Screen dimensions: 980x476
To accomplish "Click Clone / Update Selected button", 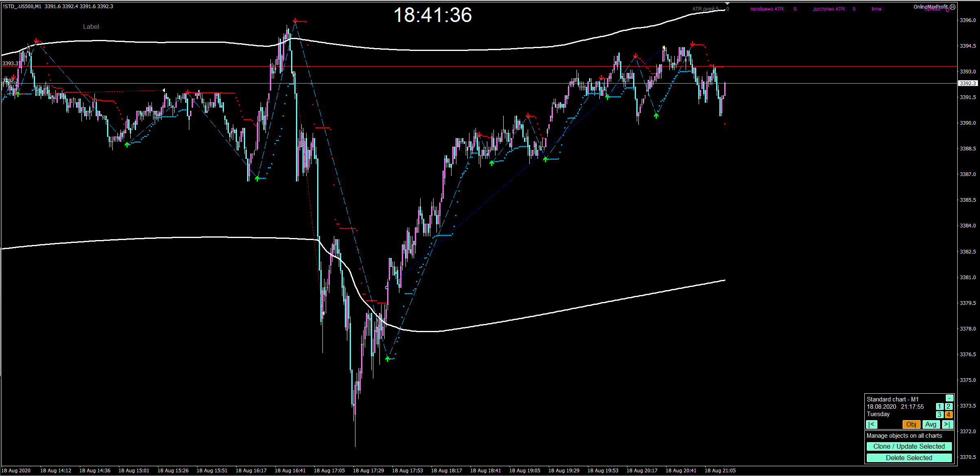I will (x=909, y=446).
